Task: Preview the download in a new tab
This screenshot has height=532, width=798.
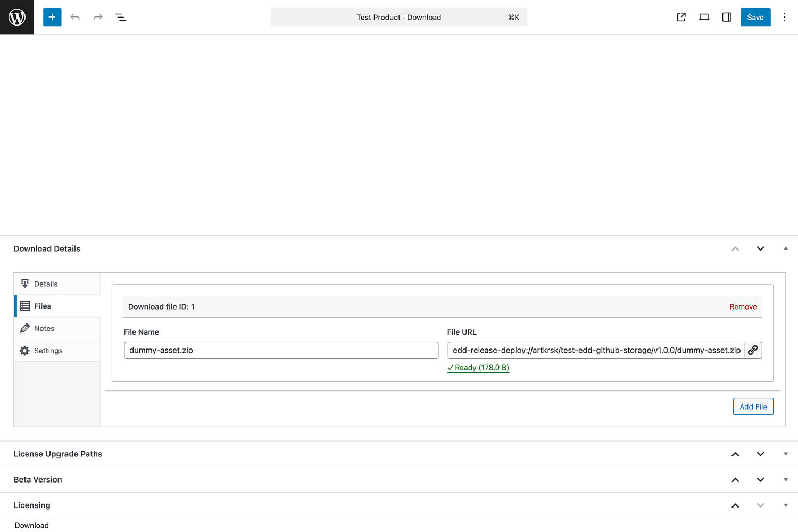Action: [x=681, y=17]
